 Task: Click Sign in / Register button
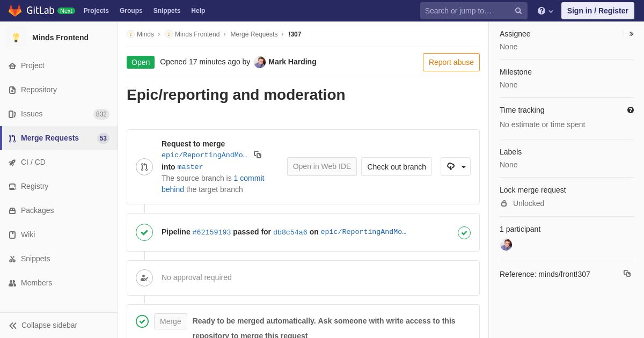point(598,11)
